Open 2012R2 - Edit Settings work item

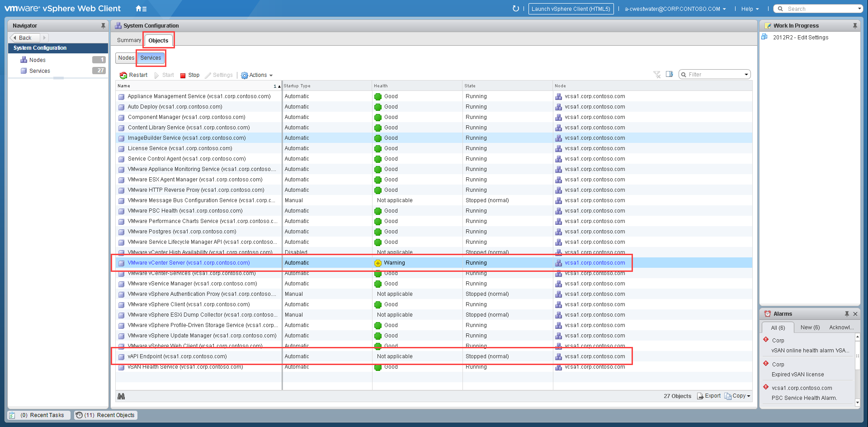coord(801,38)
